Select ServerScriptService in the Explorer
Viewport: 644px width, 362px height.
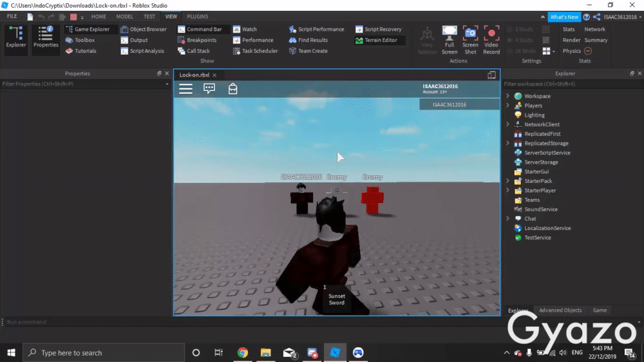pyautogui.click(x=547, y=153)
